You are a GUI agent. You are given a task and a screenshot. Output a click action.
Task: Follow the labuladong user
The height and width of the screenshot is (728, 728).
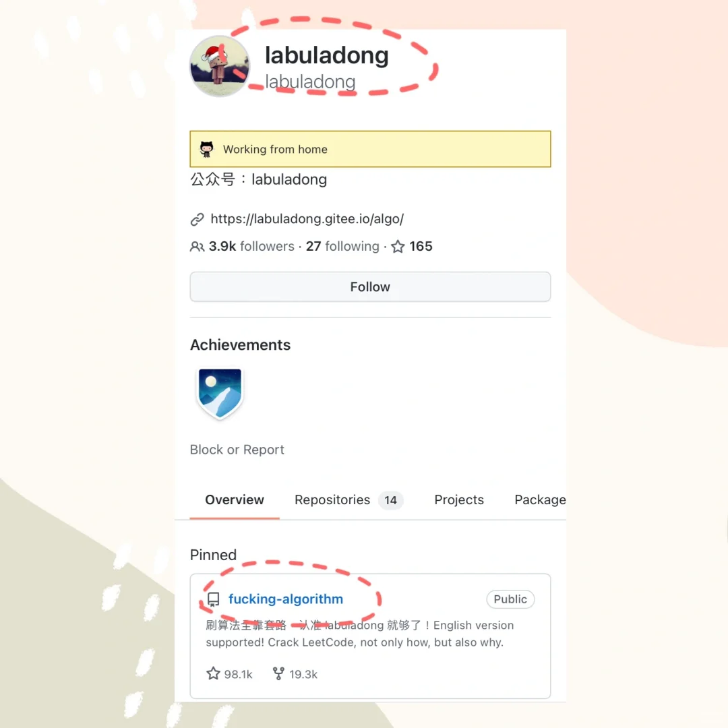[x=370, y=287]
